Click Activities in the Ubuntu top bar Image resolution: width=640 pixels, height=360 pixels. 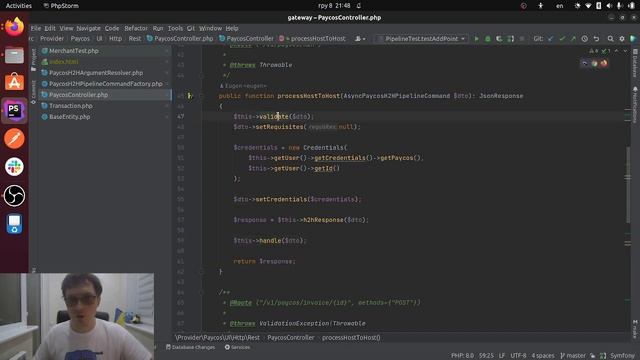tap(19, 6)
